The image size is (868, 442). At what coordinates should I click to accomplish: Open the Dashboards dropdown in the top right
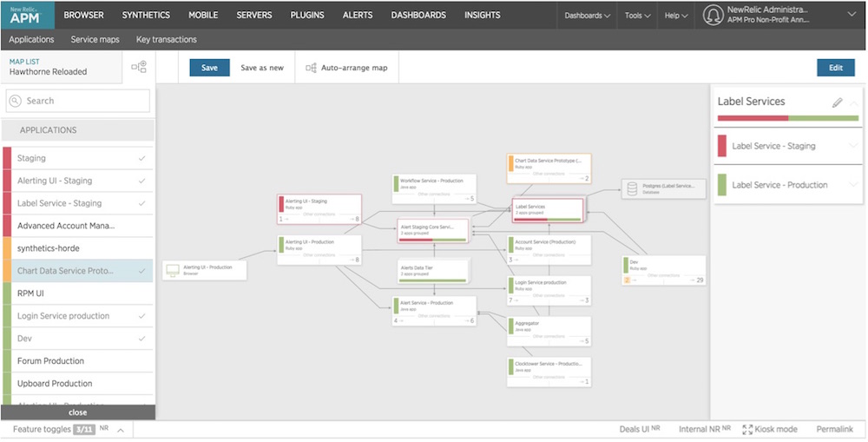tap(588, 16)
